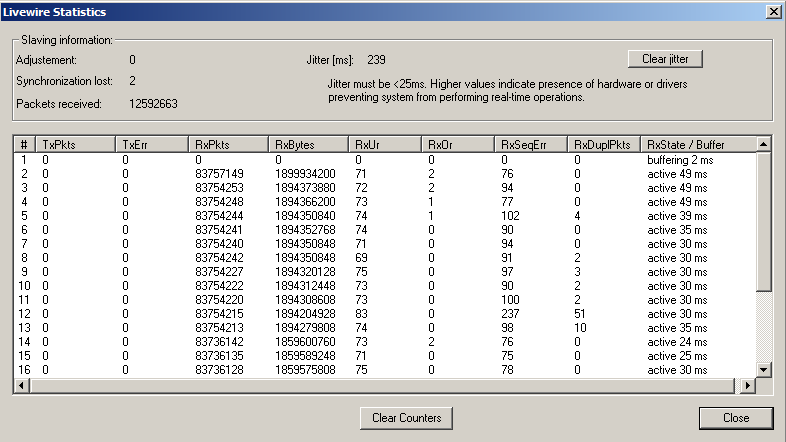Select RxPkts value 83754253
Screen dimensions: 786x442
[219, 188]
